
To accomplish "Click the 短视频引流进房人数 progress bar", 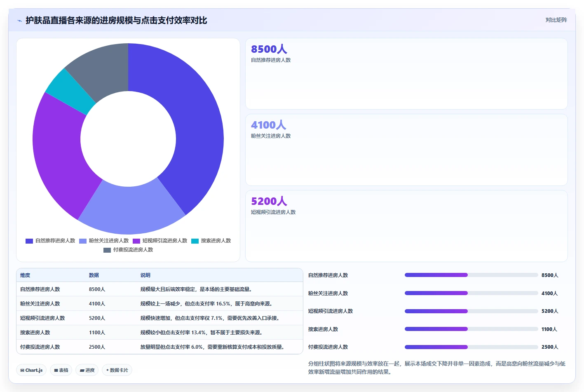I will (x=471, y=311).
